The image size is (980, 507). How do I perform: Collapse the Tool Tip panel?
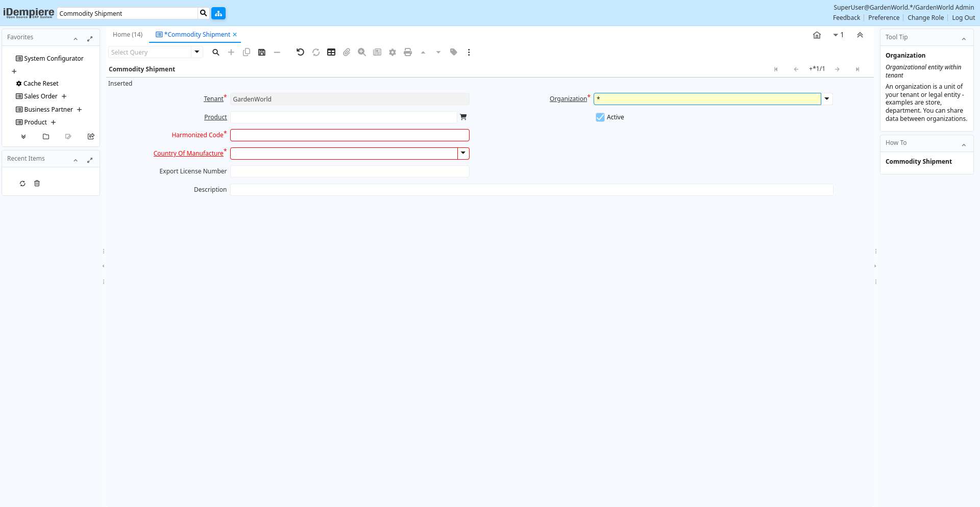pyautogui.click(x=964, y=39)
